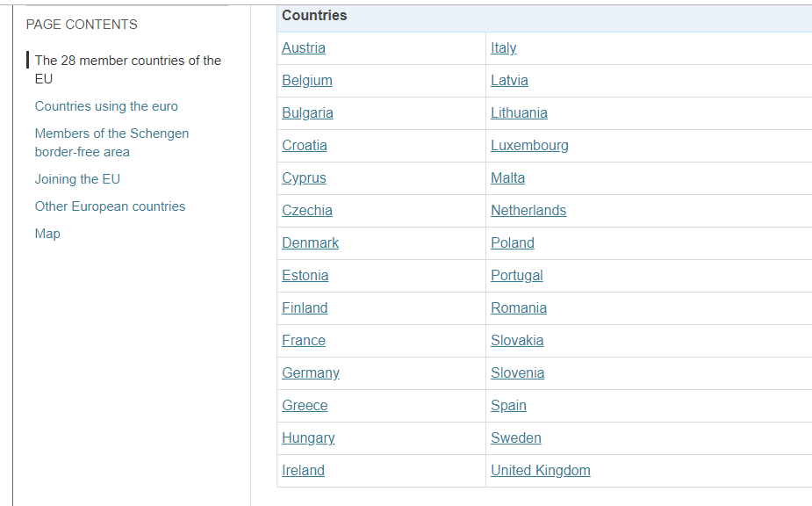Viewport: 812px width, 506px height.
Task: Jump to the Map section
Action: [x=47, y=234]
